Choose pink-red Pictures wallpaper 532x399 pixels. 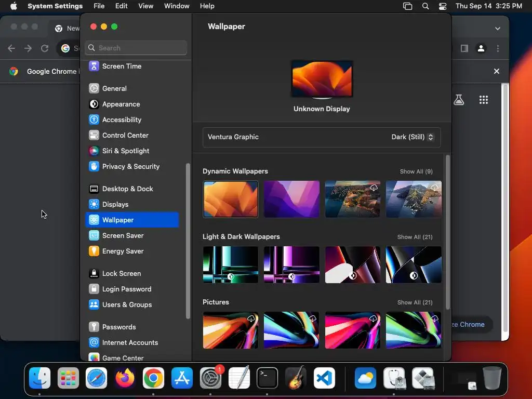[353, 330]
